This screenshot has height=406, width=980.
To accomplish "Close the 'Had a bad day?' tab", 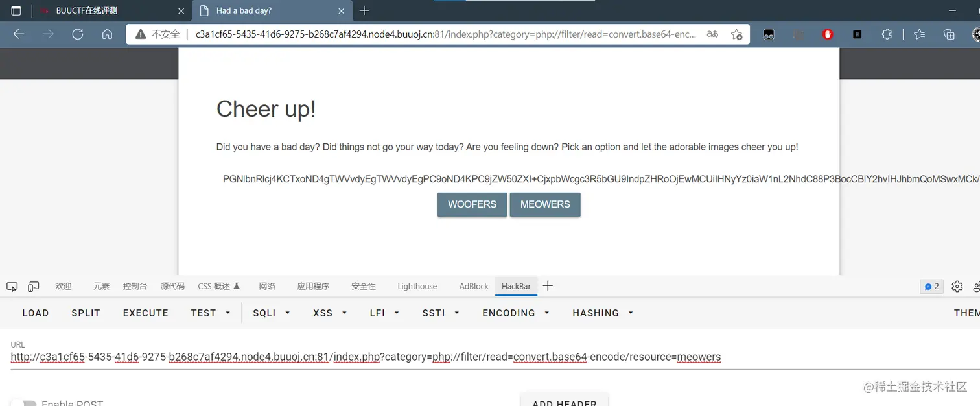I will tap(342, 10).
